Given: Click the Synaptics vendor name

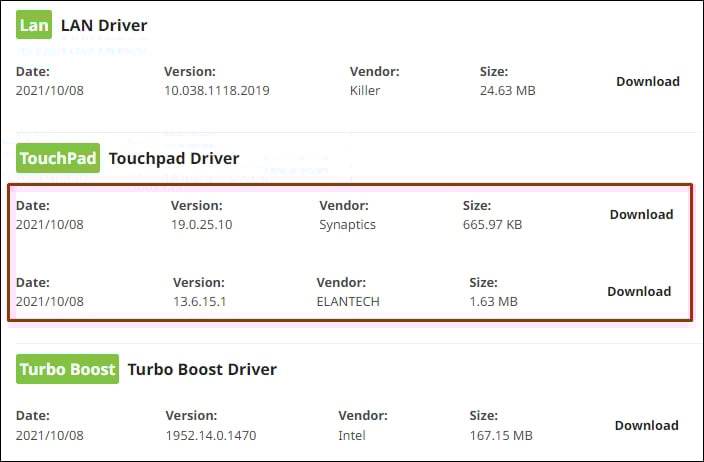Looking at the screenshot, I should click(x=347, y=224).
